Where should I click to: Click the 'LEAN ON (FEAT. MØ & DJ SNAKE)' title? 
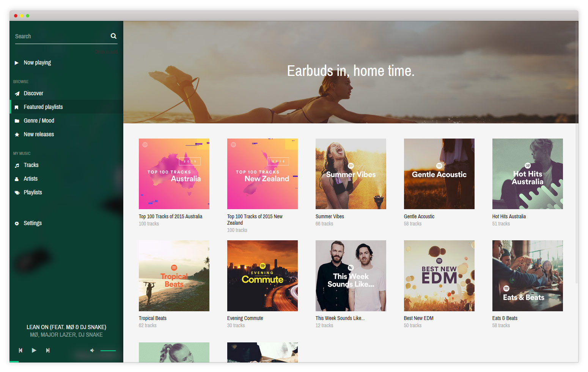[66, 327]
